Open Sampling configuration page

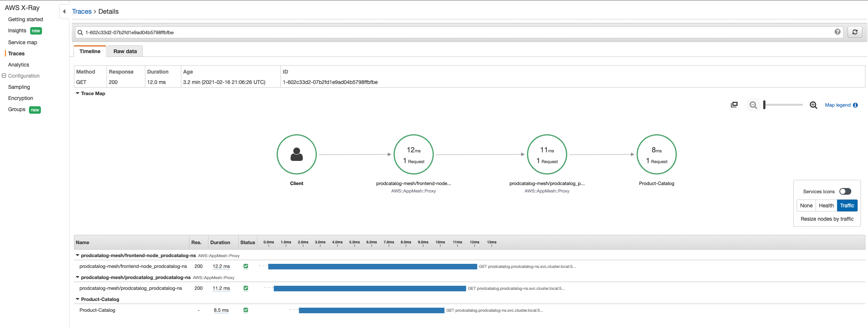(19, 87)
